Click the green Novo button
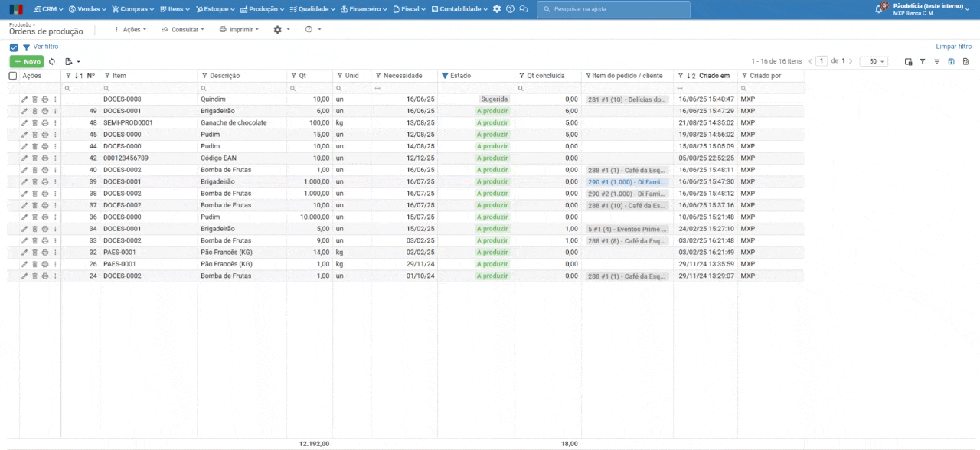 27,61
